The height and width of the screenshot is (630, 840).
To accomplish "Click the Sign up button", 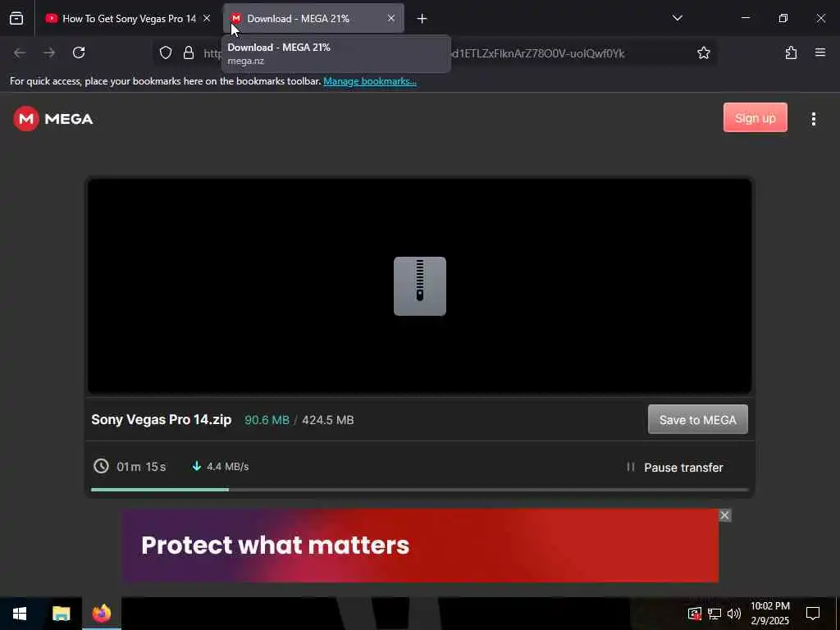I will pos(756,118).
